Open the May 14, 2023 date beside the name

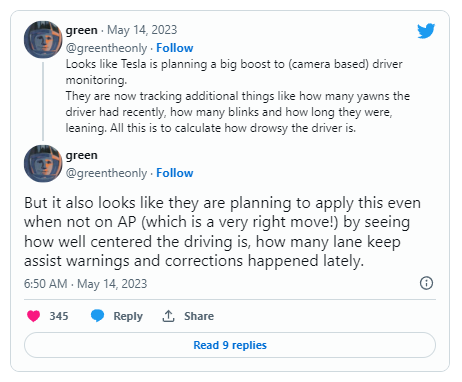point(142,30)
